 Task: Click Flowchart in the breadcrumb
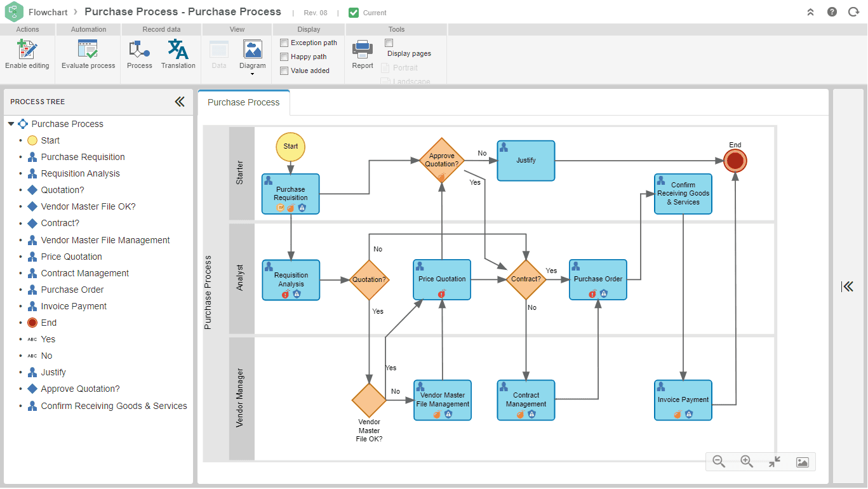[x=48, y=11]
